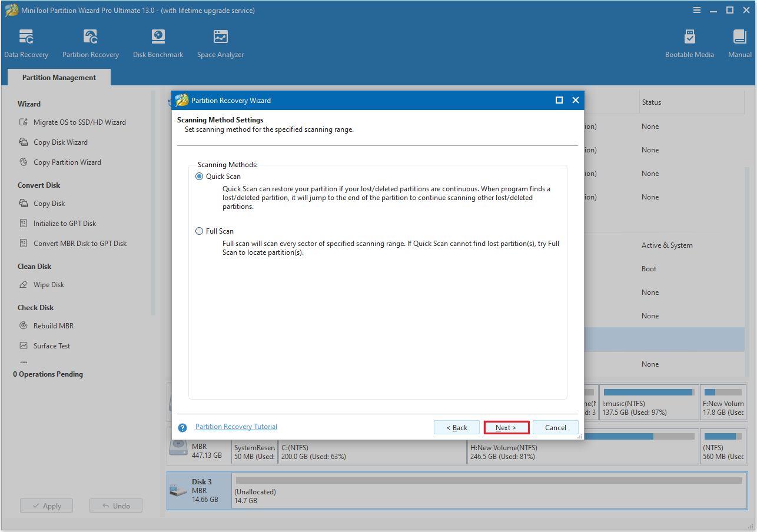Screen dimensions: 757x532
Task: Switch to Partition Management tab
Action: (59, 77)
